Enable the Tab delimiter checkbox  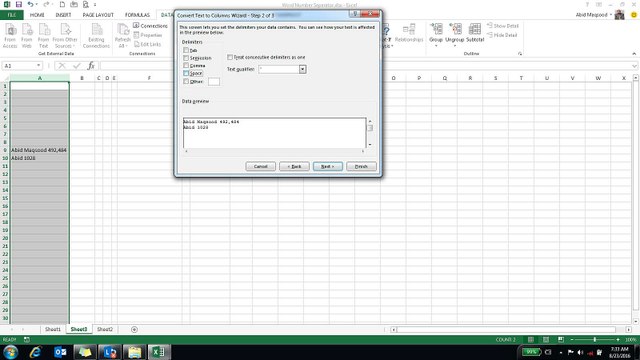coord(186,50)
